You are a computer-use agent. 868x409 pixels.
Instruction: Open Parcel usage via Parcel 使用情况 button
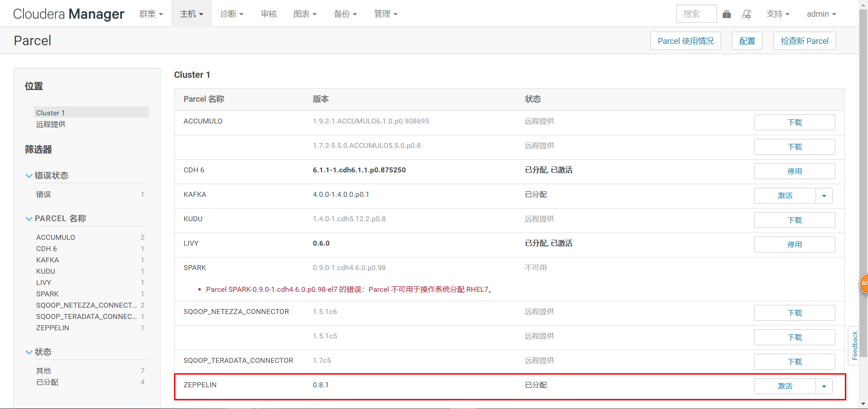coord(685,41)
